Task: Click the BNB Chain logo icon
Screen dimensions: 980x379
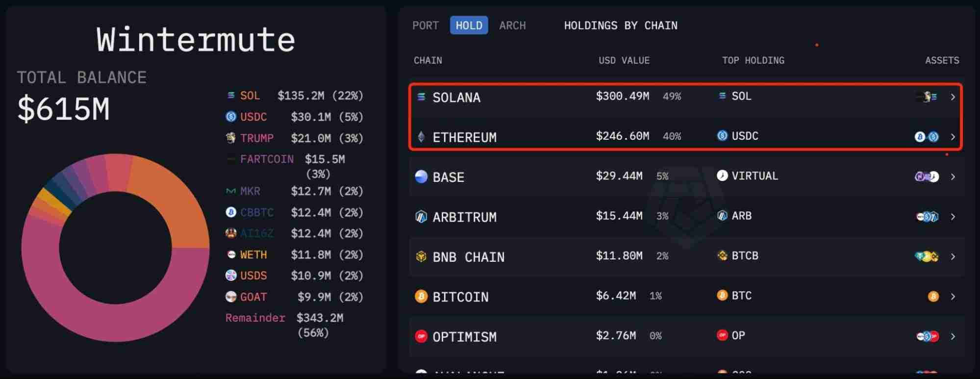Action: (x=421, y=256)
